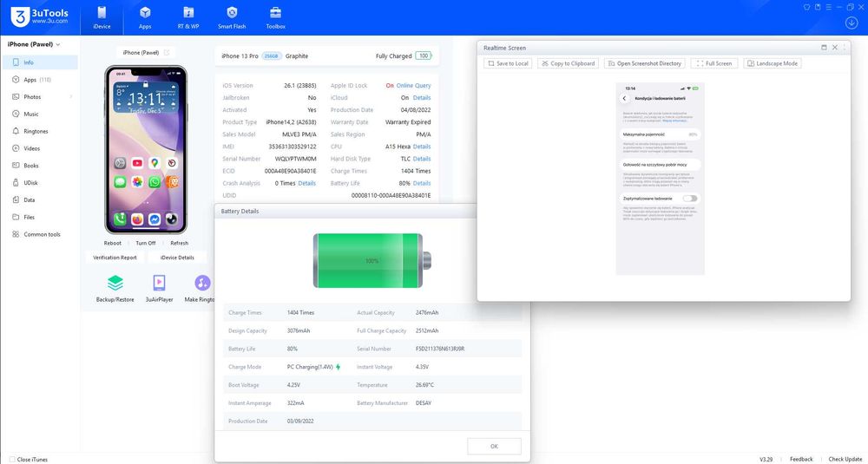Open CPU Details link

tap(422, 147)
